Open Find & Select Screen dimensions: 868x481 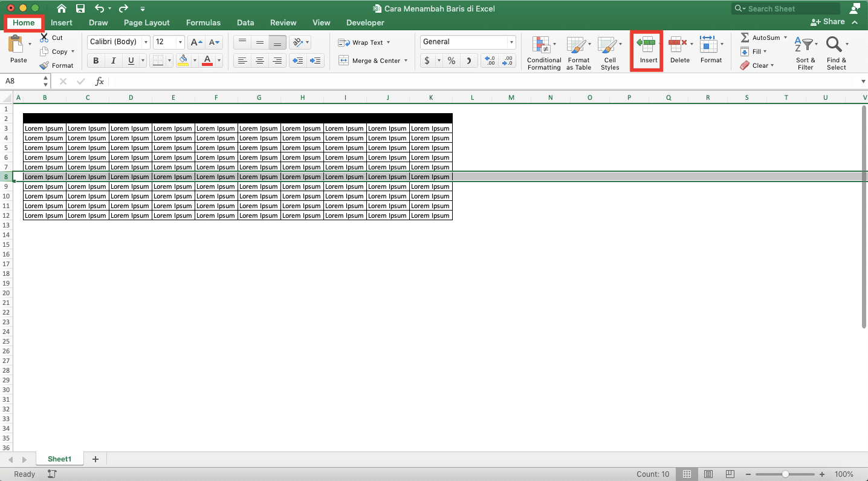point(837,53)
